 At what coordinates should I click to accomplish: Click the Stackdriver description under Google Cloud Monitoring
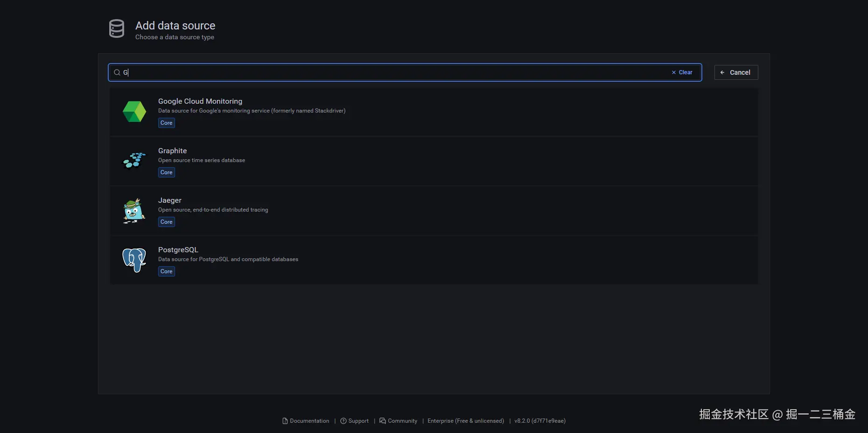tap(252, 111)
